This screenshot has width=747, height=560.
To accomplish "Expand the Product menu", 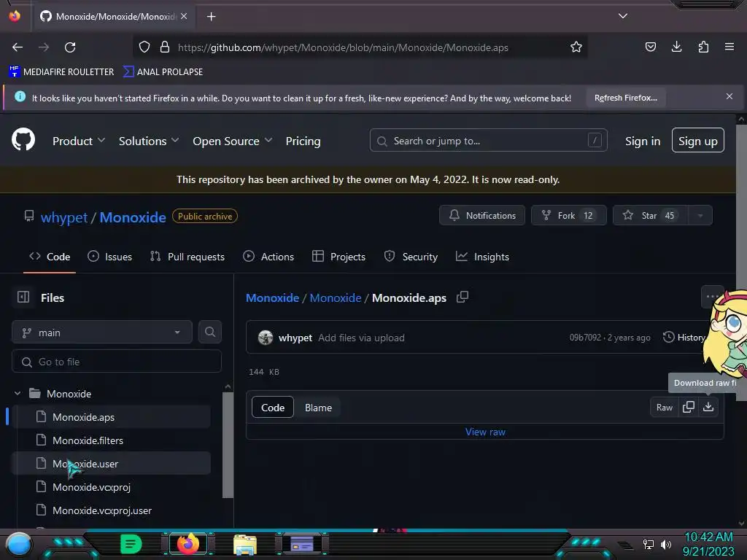I will point(79,141).
